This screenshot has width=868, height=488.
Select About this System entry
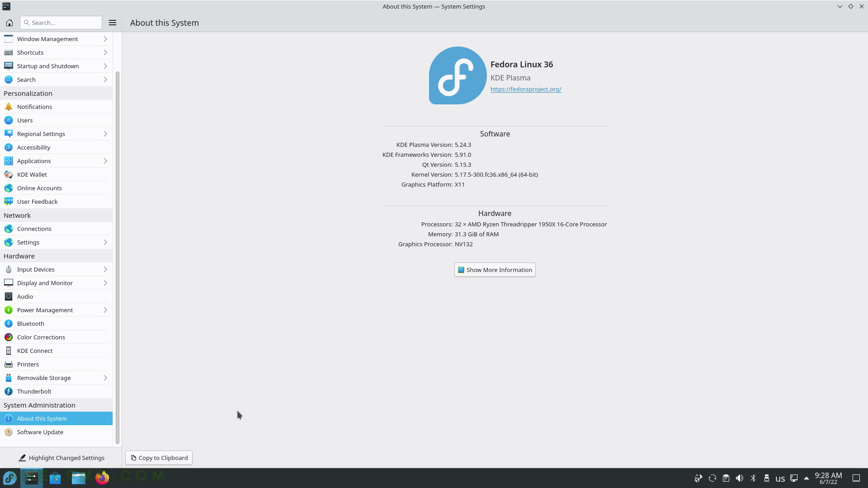click(56, 418)
